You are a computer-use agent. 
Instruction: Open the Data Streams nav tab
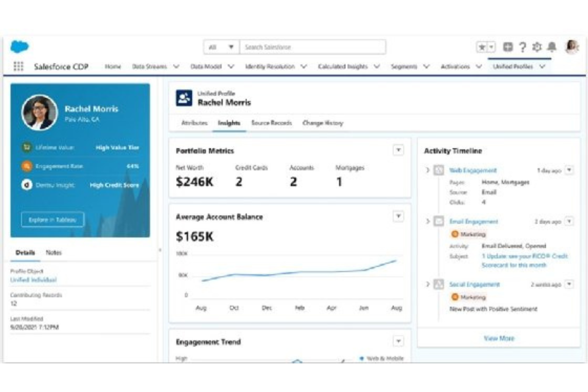click(x=149, y=67)
